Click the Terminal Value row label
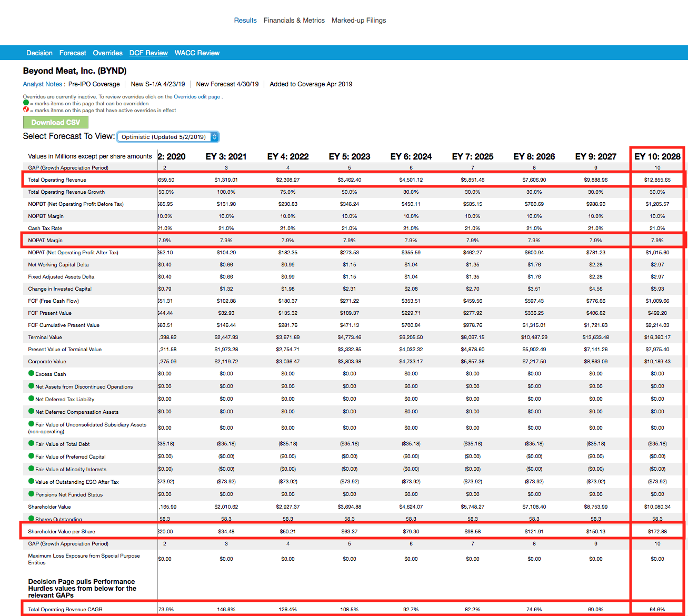688x616 pixels. 45,337
